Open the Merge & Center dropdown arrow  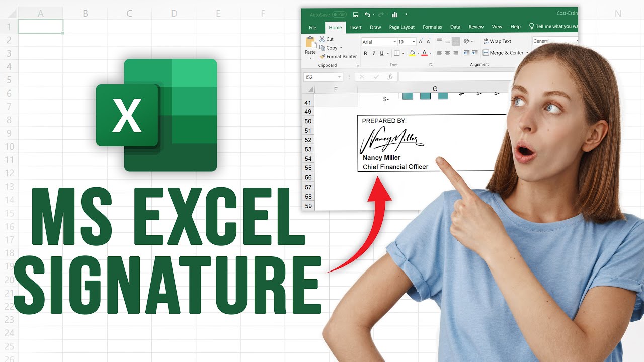(x=527, y=53)
